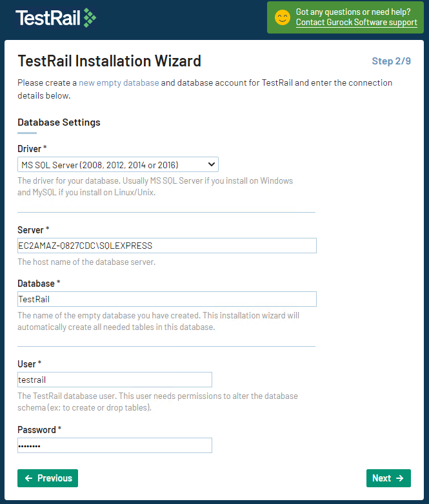429x504 pixels.
Task: Focus the Password field
Action: (x=115, y=445)
